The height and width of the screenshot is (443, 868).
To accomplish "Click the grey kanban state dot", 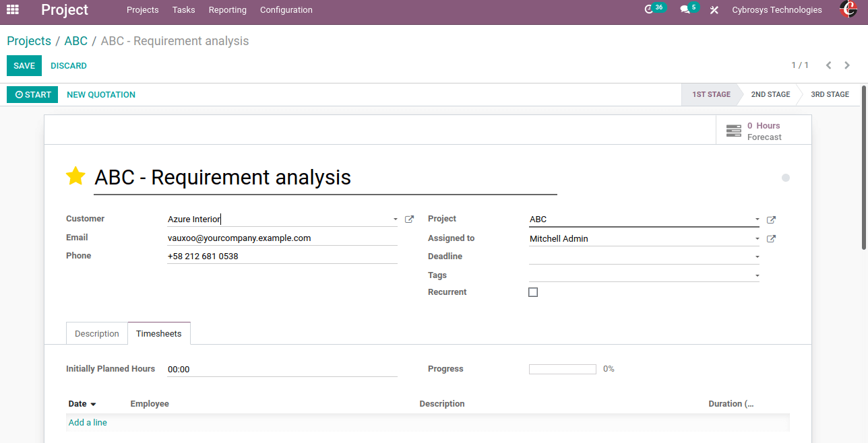I will point(786,178).
